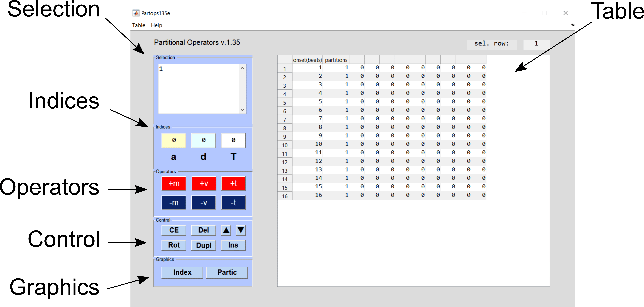Click the CE control button
Image resolution: width=644 pixels, height=307 pixels.
coord(174,230)
